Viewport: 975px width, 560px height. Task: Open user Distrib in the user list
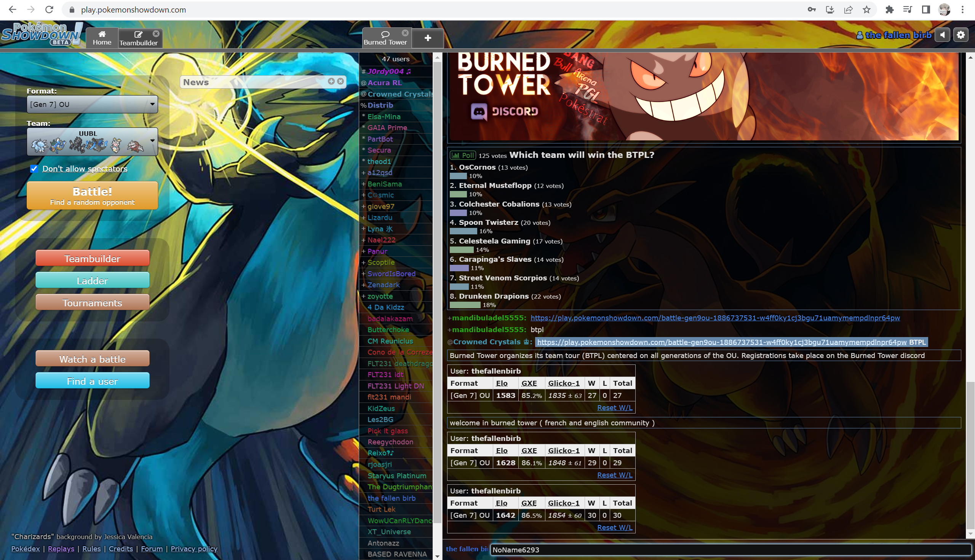380,105
